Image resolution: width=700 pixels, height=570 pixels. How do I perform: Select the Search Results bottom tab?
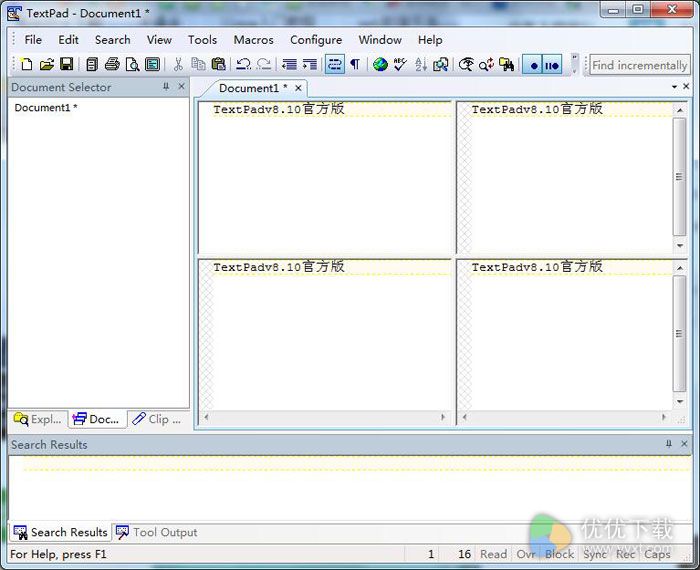click(61, 532)
